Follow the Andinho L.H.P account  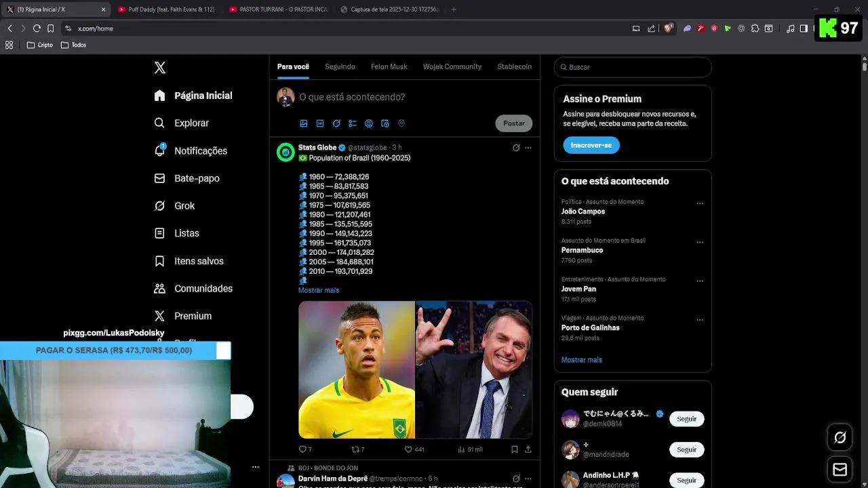pyautogui.click(x=687, y=480)
